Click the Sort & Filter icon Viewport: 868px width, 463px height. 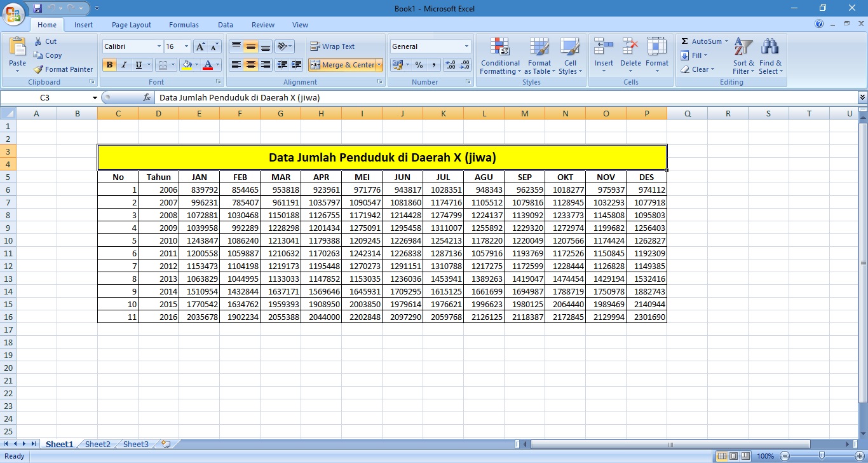coord(743,47)
